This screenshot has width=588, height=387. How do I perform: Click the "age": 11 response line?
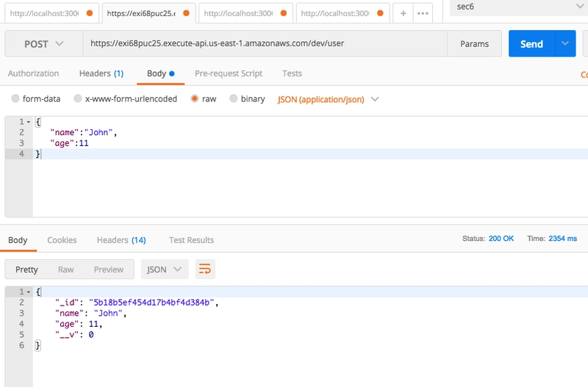pyautogui.click(x=79, y=324)
